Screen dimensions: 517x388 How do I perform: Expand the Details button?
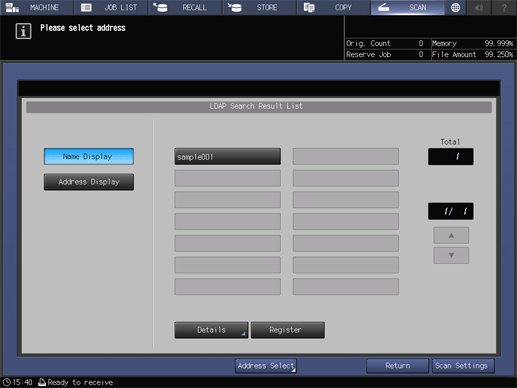click(211, 330)
